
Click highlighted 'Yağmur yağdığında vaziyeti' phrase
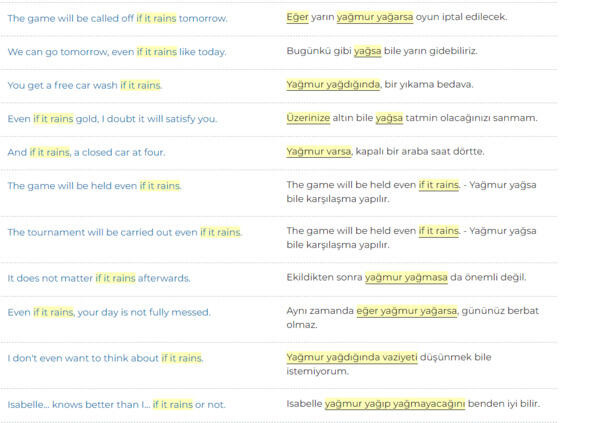pos(352,357)
